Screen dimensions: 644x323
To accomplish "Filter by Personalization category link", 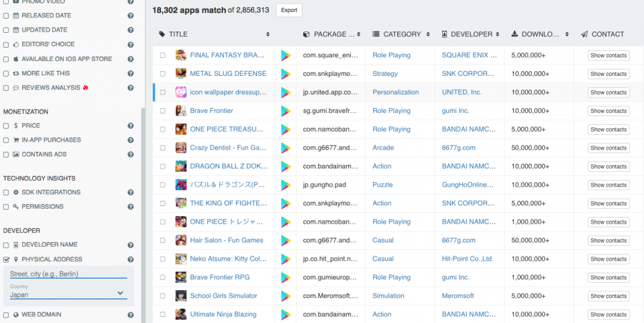I will pyautogui.click(x=396, y=93).
